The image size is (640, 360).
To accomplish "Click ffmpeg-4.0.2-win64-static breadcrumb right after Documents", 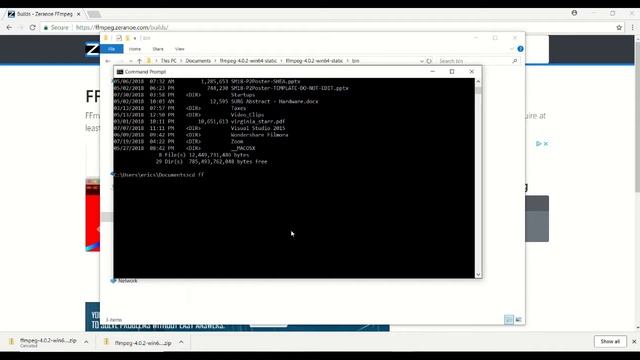I will pyautogui.click(x=248, y=61).
